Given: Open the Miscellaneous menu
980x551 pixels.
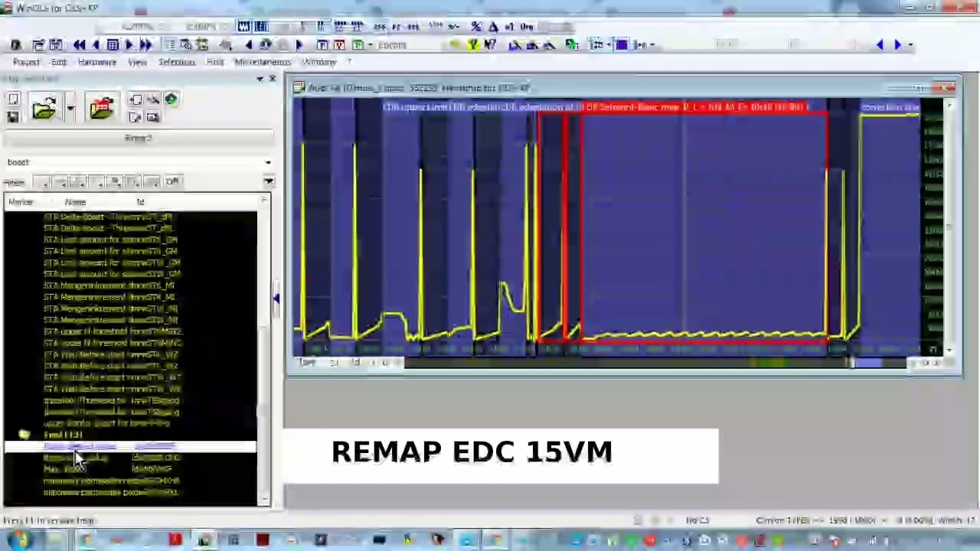Looking at the screenshot, I should tap(263, 62).
